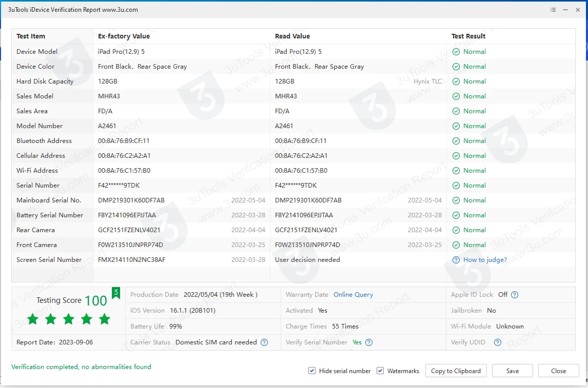Click the question icon beside How to judge
This screenshot has width=588, height=388.
[x=456, y=260]
